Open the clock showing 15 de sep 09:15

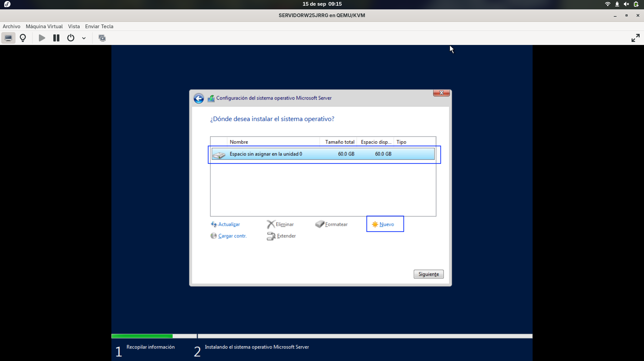[322, 4]
